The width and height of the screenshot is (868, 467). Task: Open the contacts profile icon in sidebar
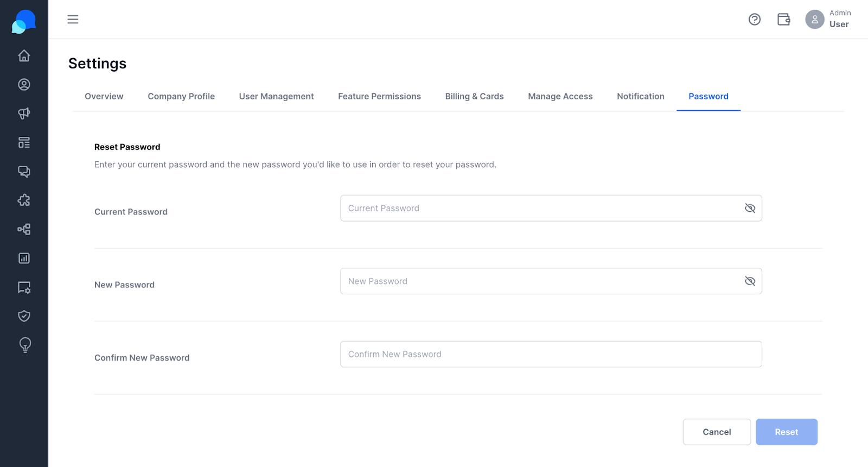24,85
